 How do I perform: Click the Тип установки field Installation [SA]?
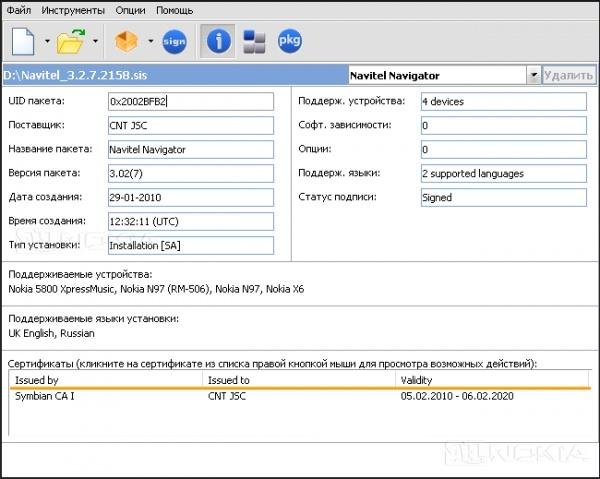coord(191,245)
